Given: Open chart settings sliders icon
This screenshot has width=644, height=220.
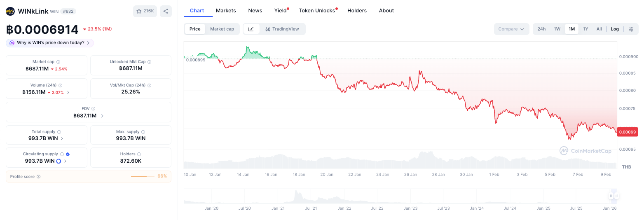Looking at the screenshot, I should pyautogui.click(x=631, y=29).
